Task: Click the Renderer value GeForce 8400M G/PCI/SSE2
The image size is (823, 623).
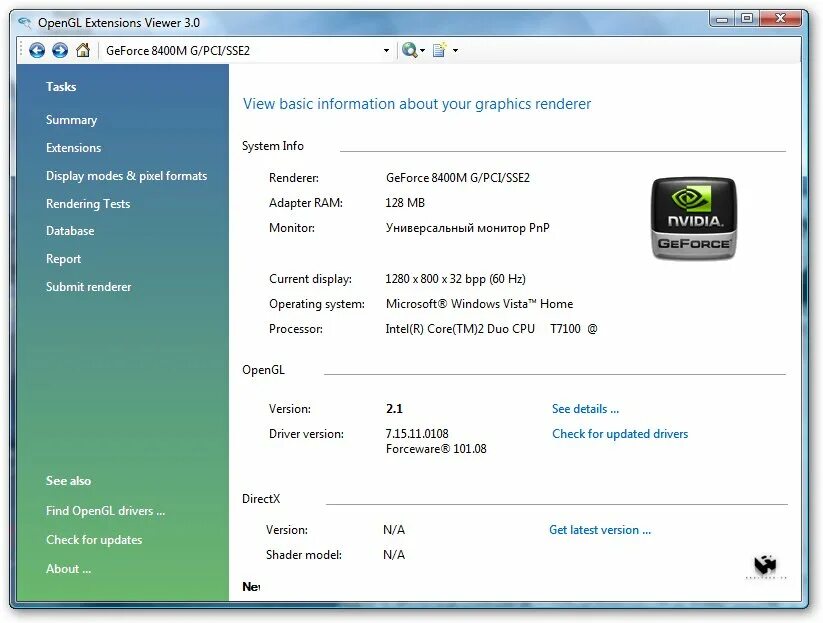Action: click(x=458, y=178)
